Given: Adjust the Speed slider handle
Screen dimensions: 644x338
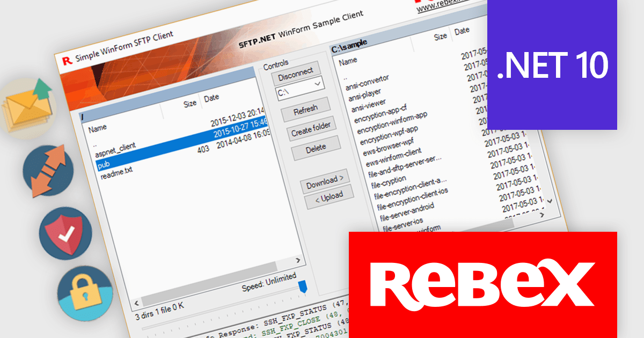Looking at the screenshot, I should tap(303, 286).
